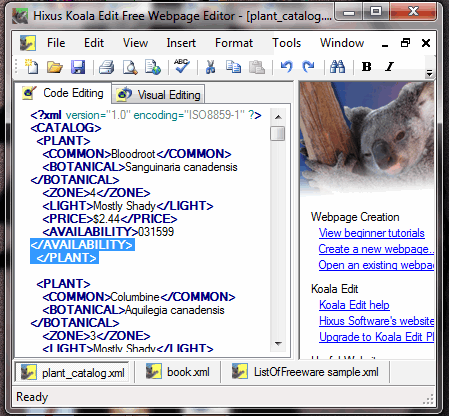The height and width of the screenshot is (416, 449).
Task: Expand the toolbar overflow arrow
Action: click(430, 73)
